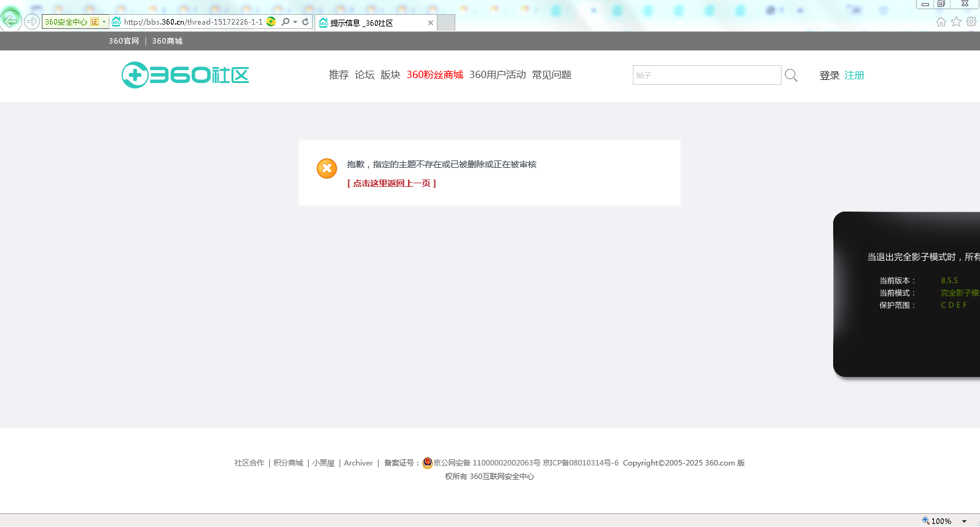
Task: Open the Archiver footer link
Action: (358, 463)
